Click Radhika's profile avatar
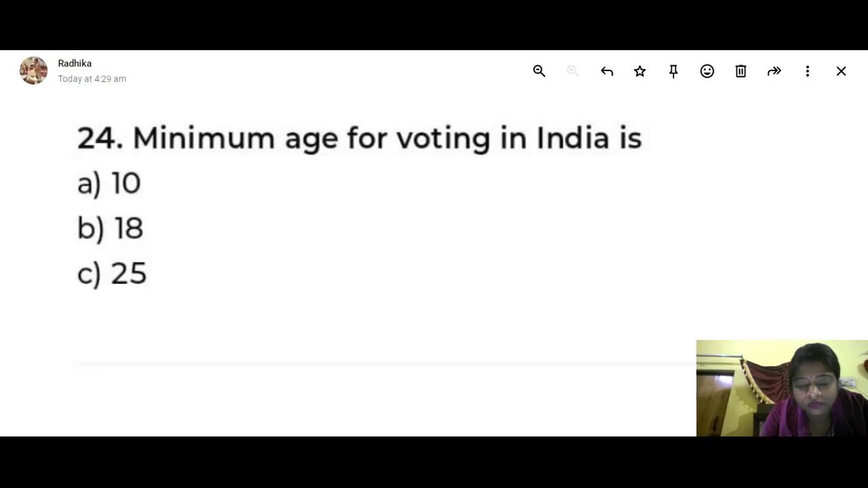Viewport: 868px width, 488px height. pyautogui.click(x=34, y=70)
